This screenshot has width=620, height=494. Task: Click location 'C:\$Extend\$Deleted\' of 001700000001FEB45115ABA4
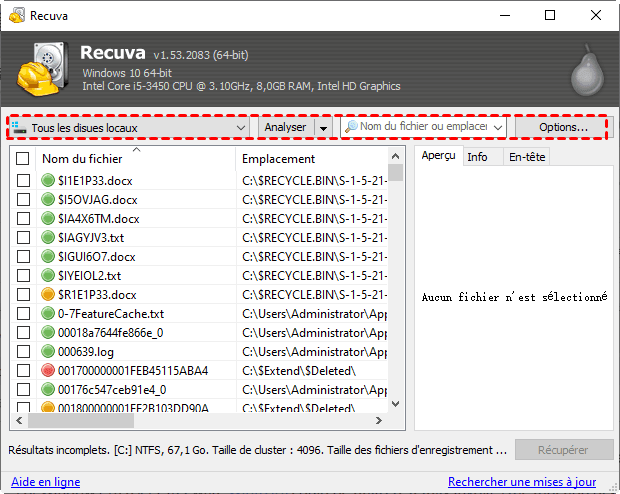299,371
